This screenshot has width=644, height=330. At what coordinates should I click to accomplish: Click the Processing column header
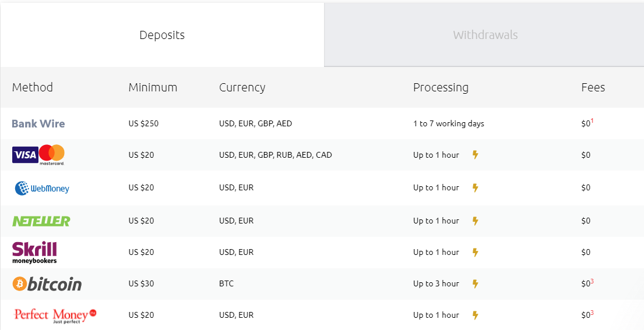pos(441,88)
